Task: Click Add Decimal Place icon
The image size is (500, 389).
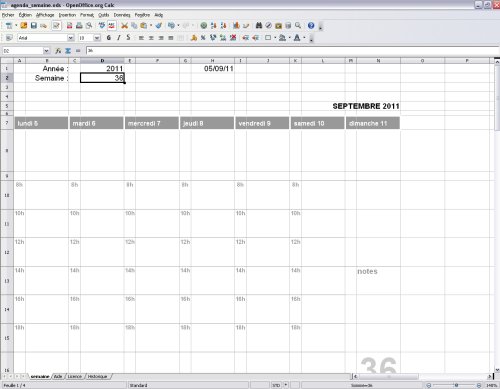Action: click(223, 38)
